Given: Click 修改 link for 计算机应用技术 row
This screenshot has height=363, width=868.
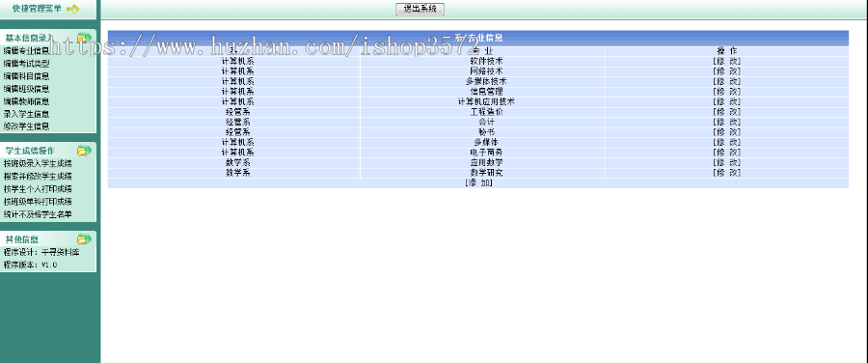Looking at the screenshot, I should [x=726, y=101].
